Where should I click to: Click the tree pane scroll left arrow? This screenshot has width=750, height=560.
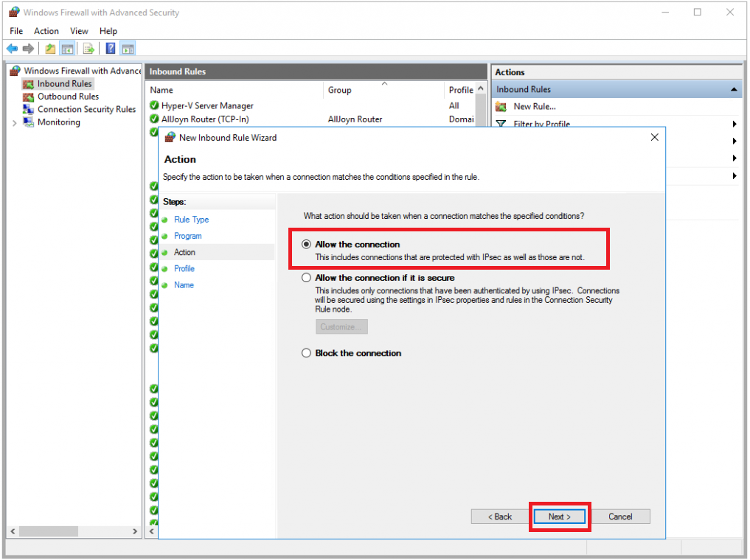point(13,531)
